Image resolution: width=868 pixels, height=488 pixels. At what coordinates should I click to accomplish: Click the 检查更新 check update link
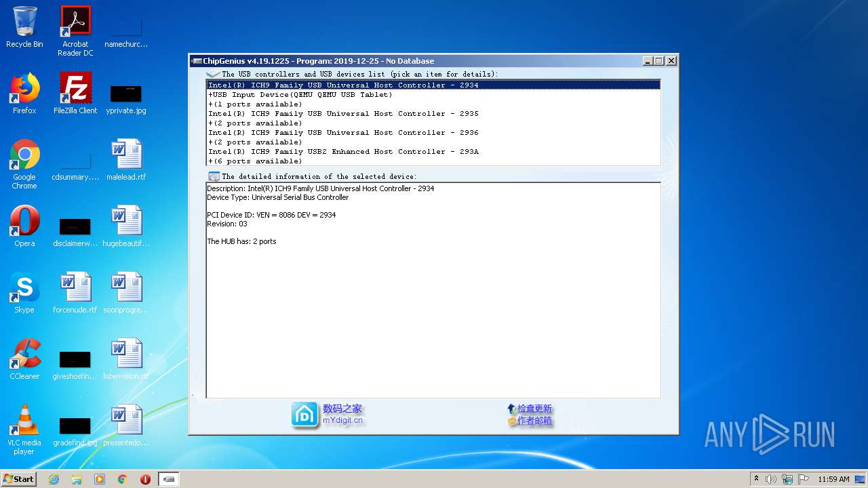click(x=534, y=409)
